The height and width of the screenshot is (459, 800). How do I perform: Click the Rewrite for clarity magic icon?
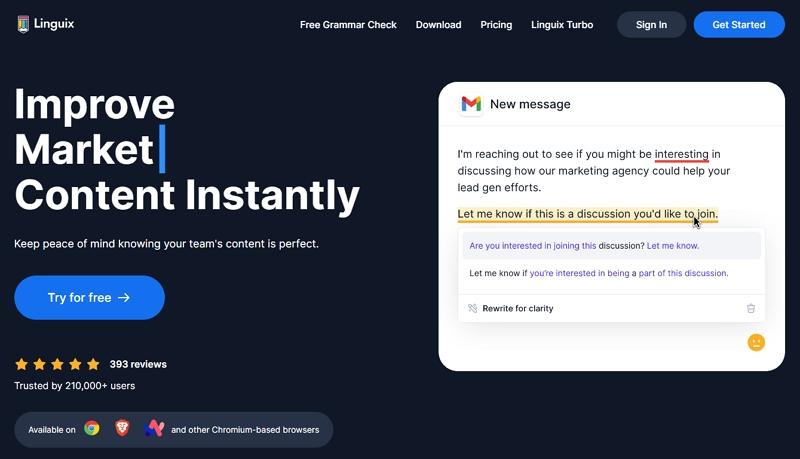(473, 308)
